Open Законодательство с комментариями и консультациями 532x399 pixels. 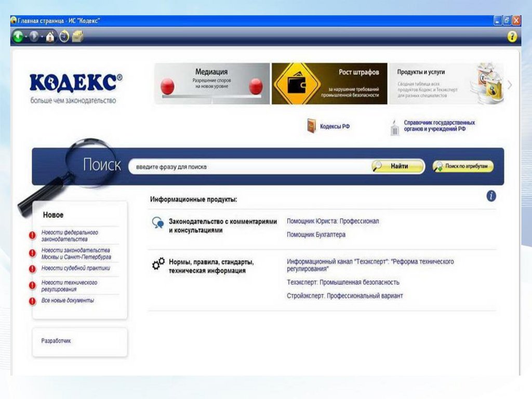point(223,225)
